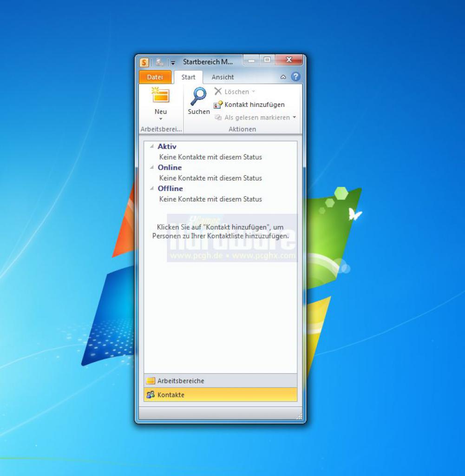Screen dimensions: 465x476
Task: Click the Suchen magnifier button
Action: pyautogui.click(x=199, y=101)
